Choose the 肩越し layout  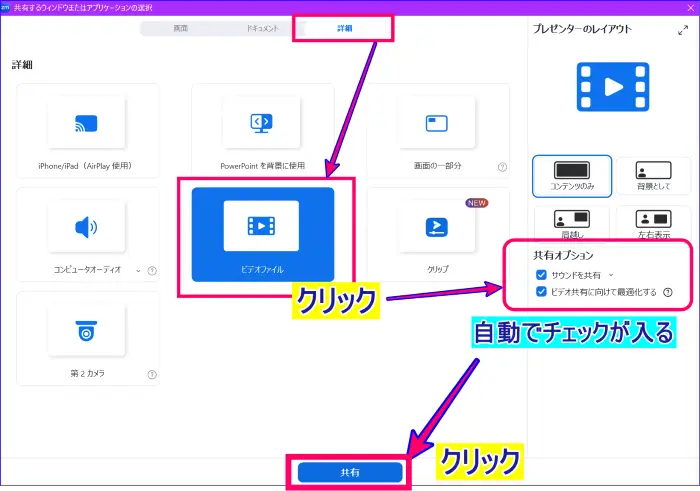[x=572, y=223]
